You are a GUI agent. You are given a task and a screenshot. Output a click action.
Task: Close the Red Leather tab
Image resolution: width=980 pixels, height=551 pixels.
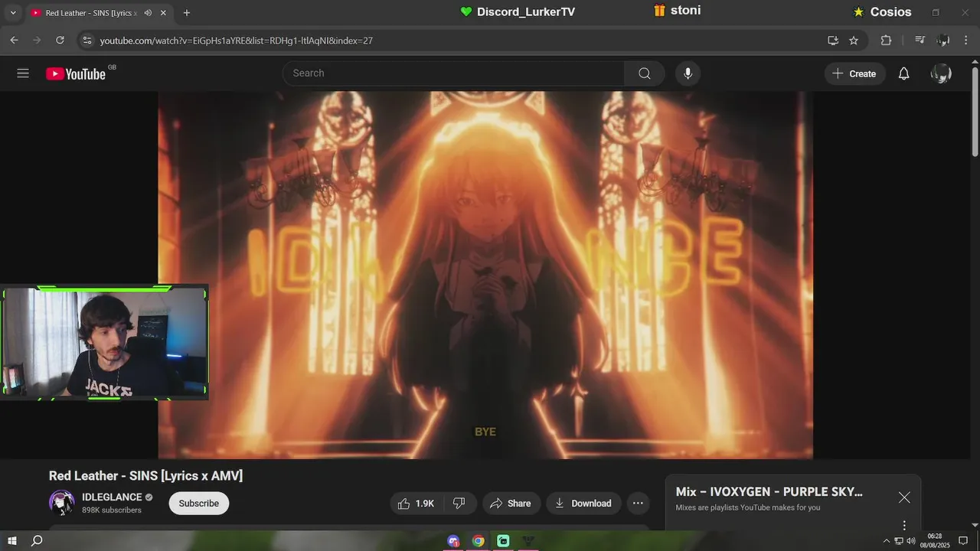163,13
